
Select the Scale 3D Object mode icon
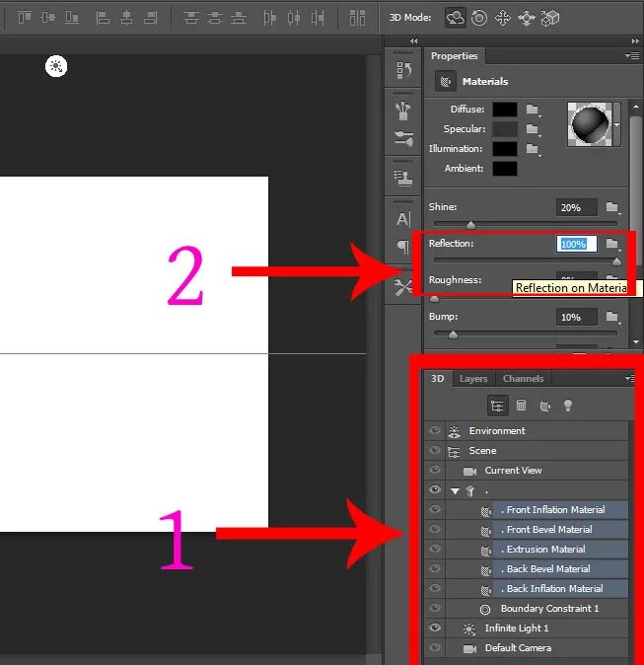point(550,18)
